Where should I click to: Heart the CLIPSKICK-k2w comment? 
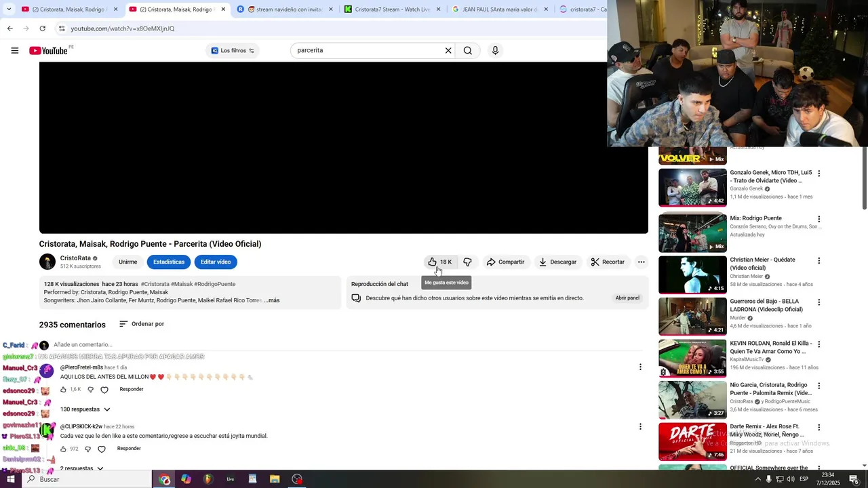pyautogui.click(x=102, y=449)
